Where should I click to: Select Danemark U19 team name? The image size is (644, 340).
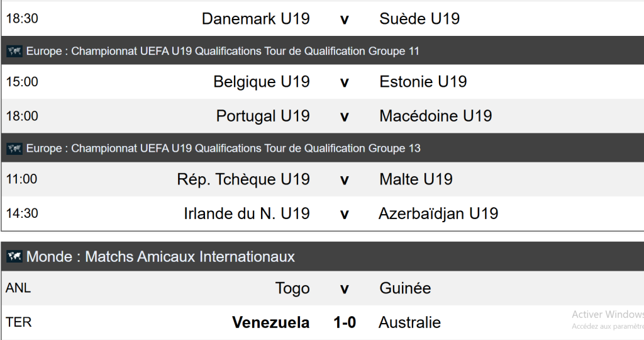coord(255,19)
